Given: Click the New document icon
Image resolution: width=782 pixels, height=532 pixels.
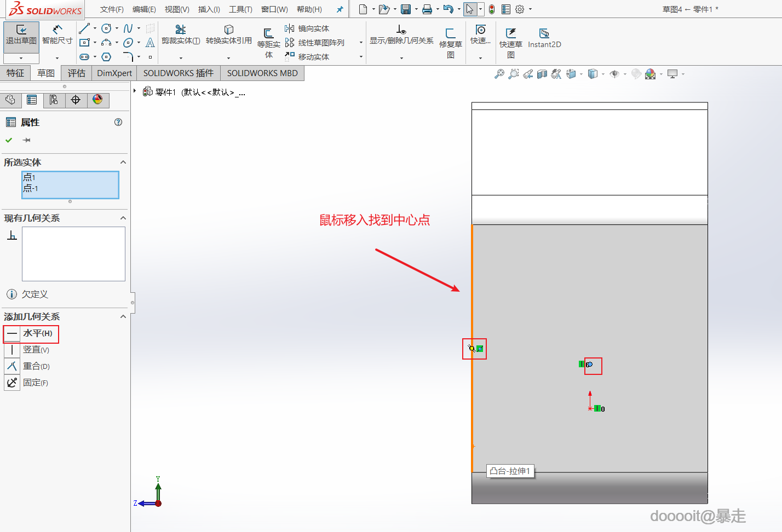Looking at the screenshot, I should 363,9.
